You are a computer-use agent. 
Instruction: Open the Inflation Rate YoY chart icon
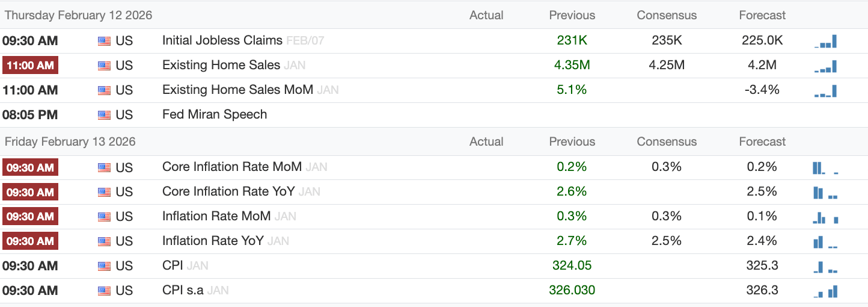(825, 242)
